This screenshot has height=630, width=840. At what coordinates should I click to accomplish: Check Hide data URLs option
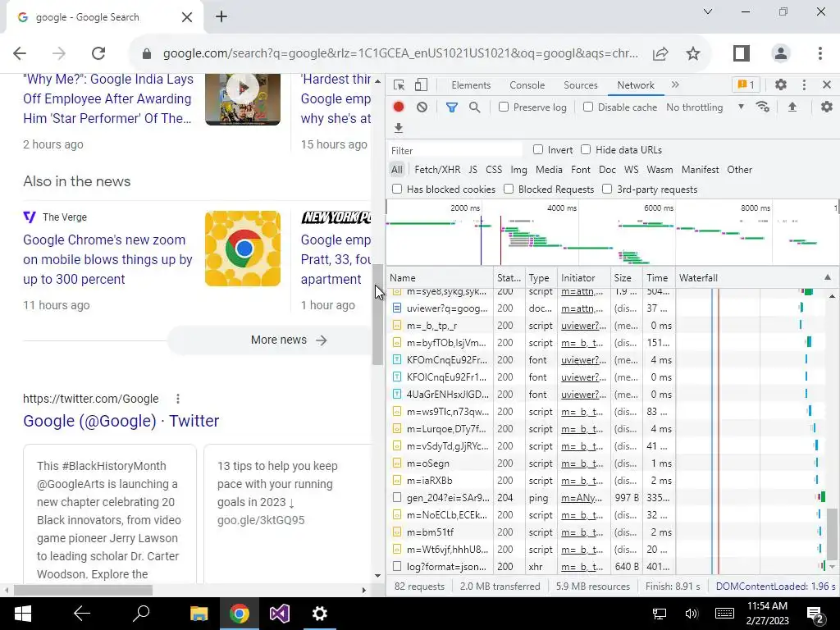(x=586, y=149)
